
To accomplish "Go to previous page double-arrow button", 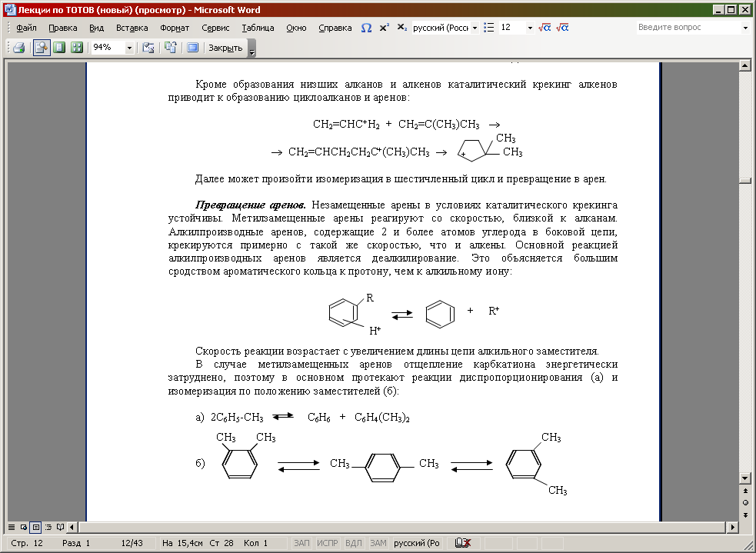I will click(745, 491).
